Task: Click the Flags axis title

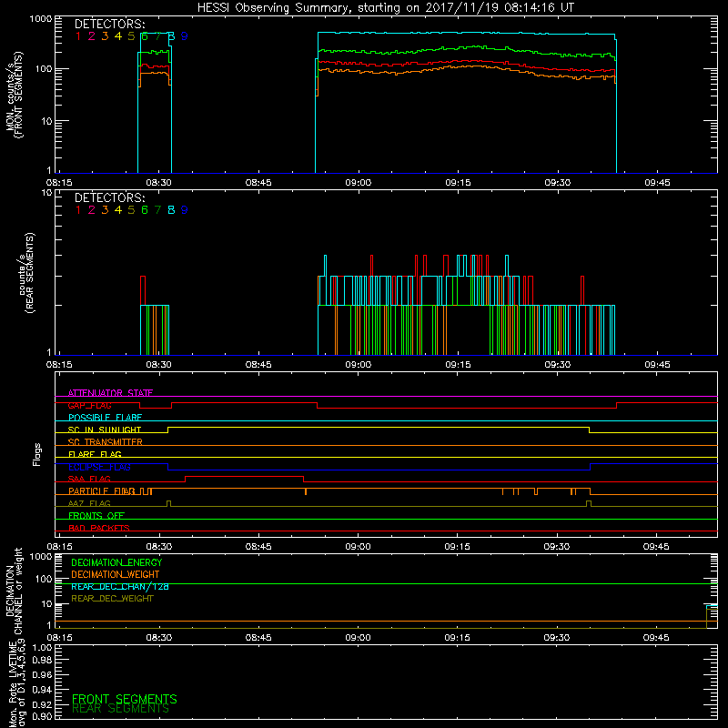Action: [36, 454]
